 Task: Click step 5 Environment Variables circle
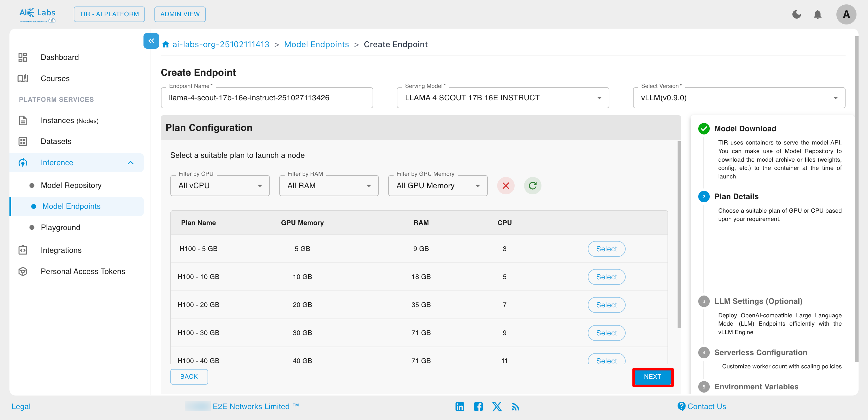(x=704, y=387)
